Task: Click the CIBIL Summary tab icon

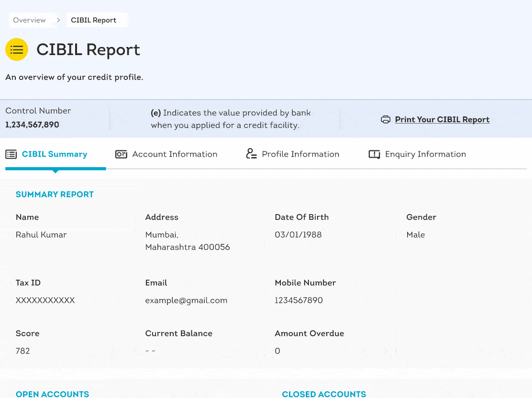Action: (x=11, y=155)
